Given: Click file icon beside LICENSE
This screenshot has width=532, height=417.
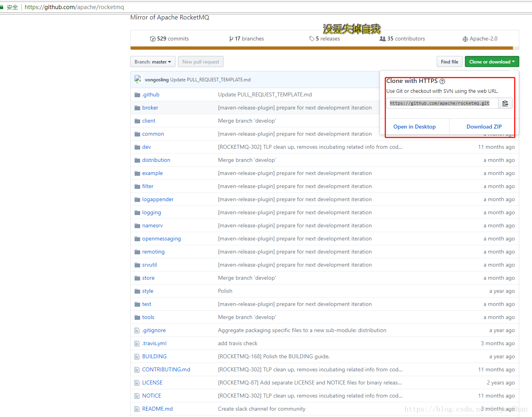Looking at the screenshot, I should coord(137,383).
